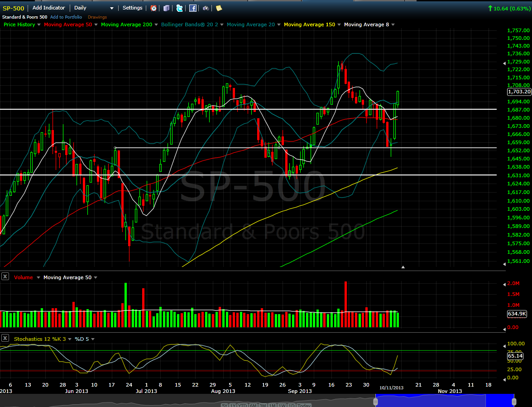Expand the Moving Average 50 price dropdown arrow

coord(96,24)
